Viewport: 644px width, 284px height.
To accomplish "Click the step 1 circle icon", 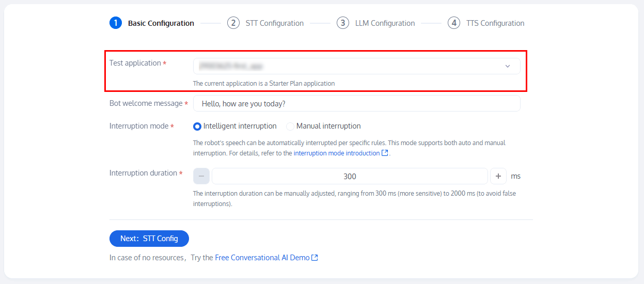I will click(116, 23).
